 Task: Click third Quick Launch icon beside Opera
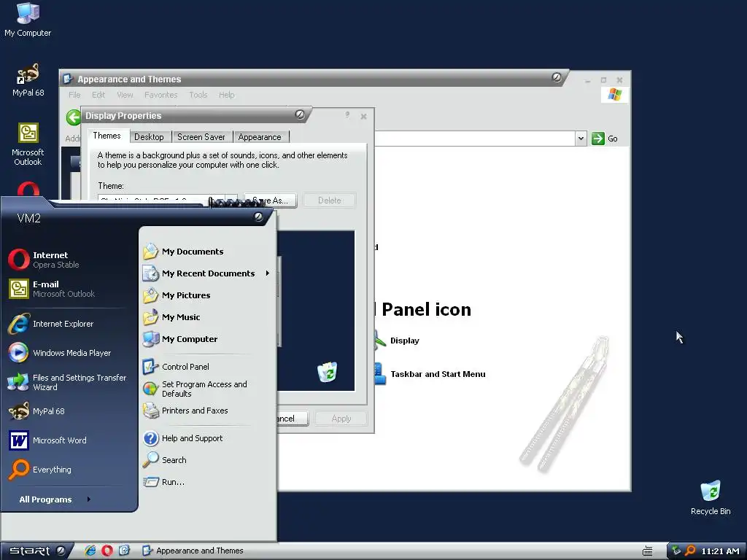124,551
